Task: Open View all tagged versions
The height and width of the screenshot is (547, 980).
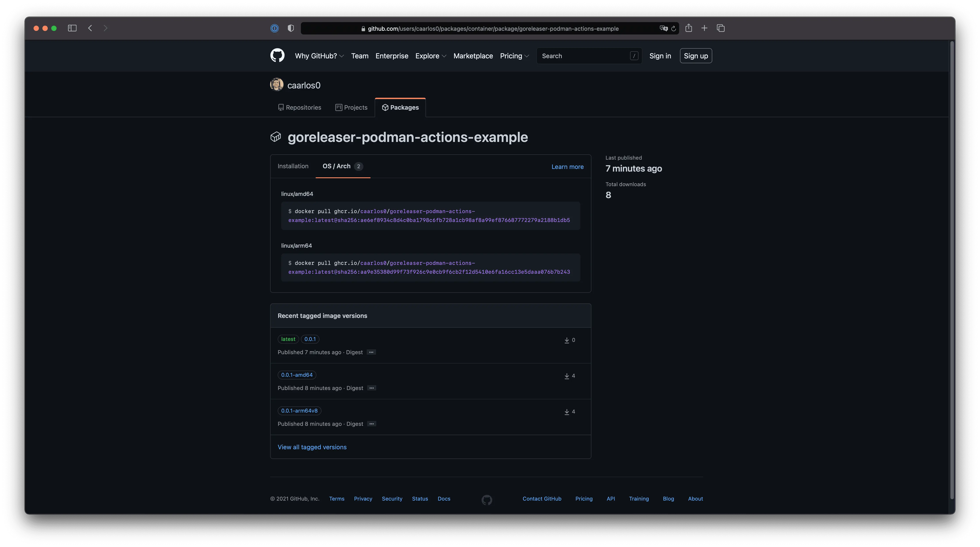Action: [312, 447]
